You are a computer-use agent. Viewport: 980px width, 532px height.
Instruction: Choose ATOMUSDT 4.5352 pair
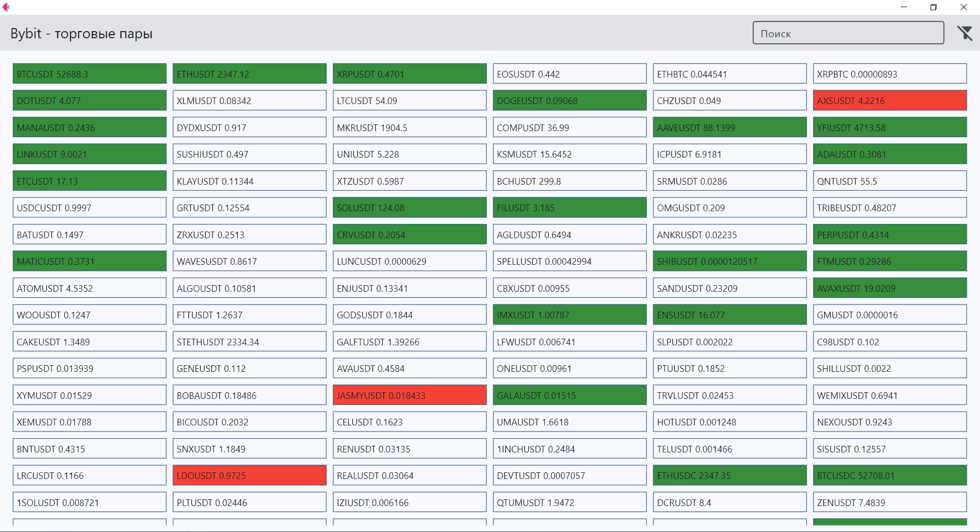(x=89, y=288)
